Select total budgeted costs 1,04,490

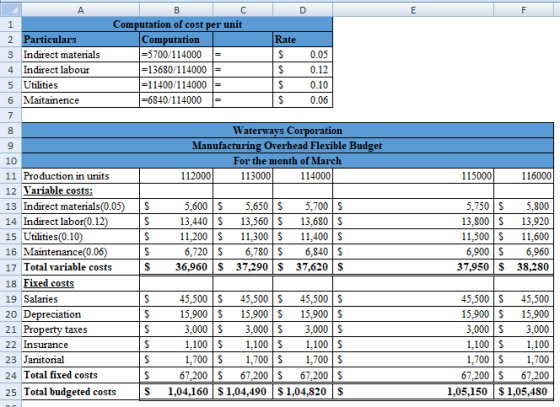243,392
